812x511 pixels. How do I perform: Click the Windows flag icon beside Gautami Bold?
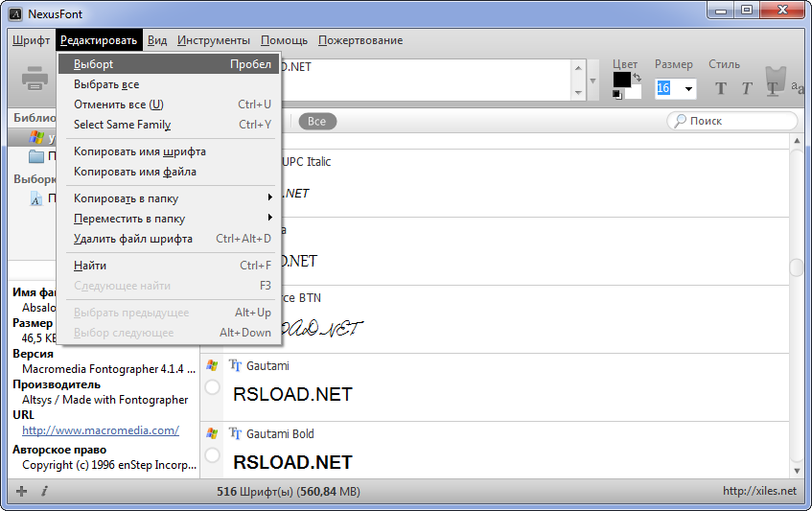tap(211, 433)
